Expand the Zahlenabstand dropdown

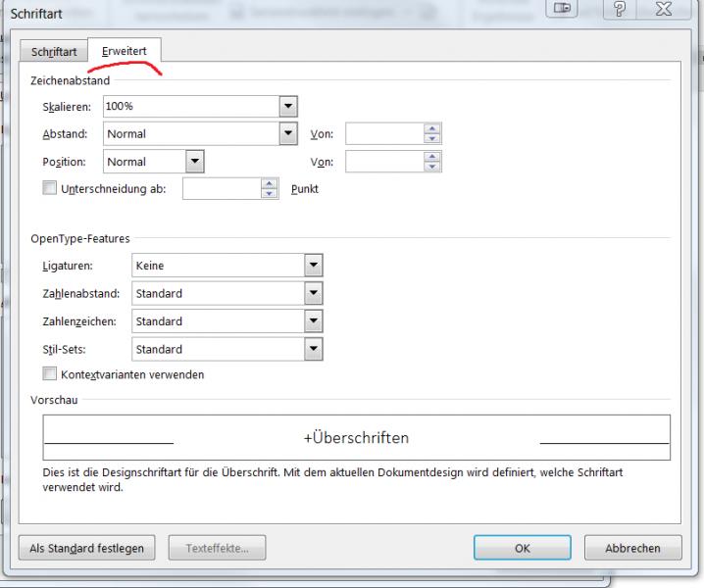[313, 293]
